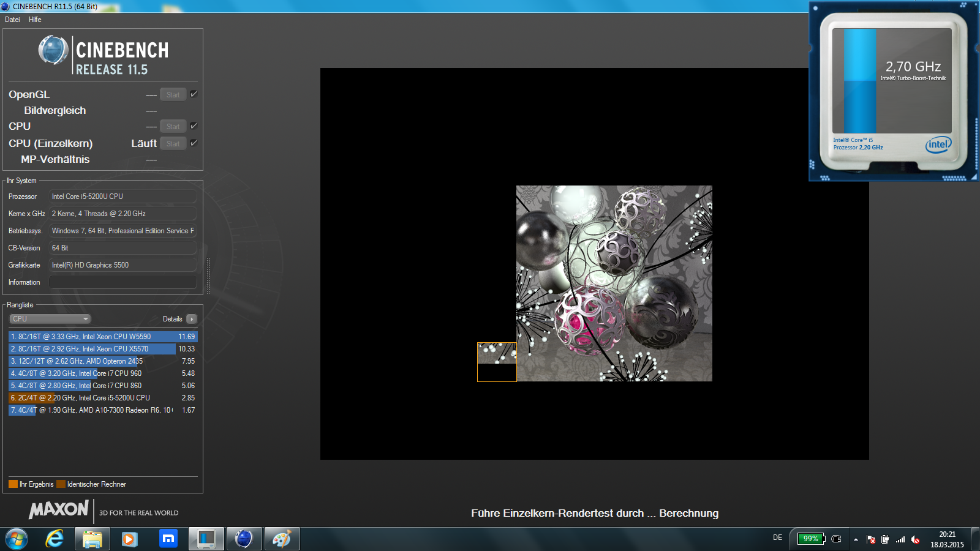Switch to the Cinebench taskbar icon
The height and width of the screenshot is (551, 980).
(244, 539)
